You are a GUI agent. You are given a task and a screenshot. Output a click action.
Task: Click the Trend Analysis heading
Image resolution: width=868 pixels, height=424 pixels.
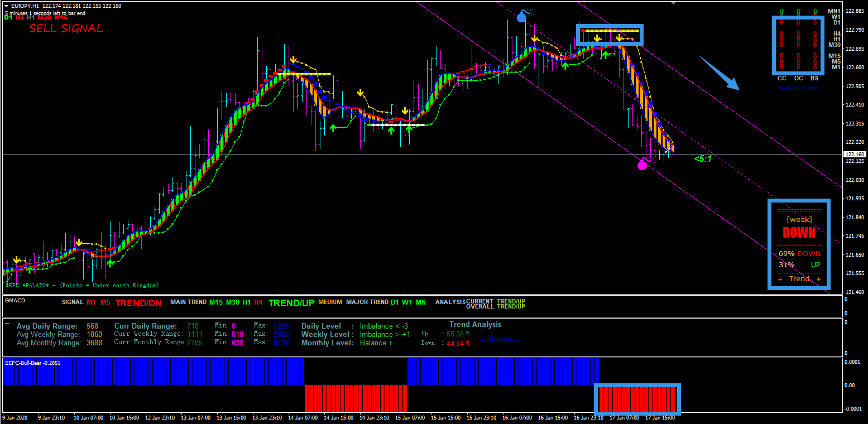(x=475, y=324)
